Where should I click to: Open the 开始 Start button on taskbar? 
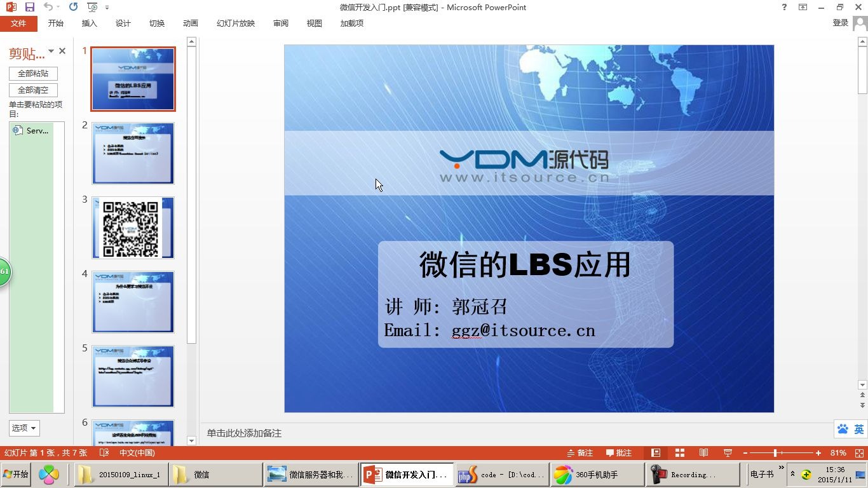[x=16, y=474]
